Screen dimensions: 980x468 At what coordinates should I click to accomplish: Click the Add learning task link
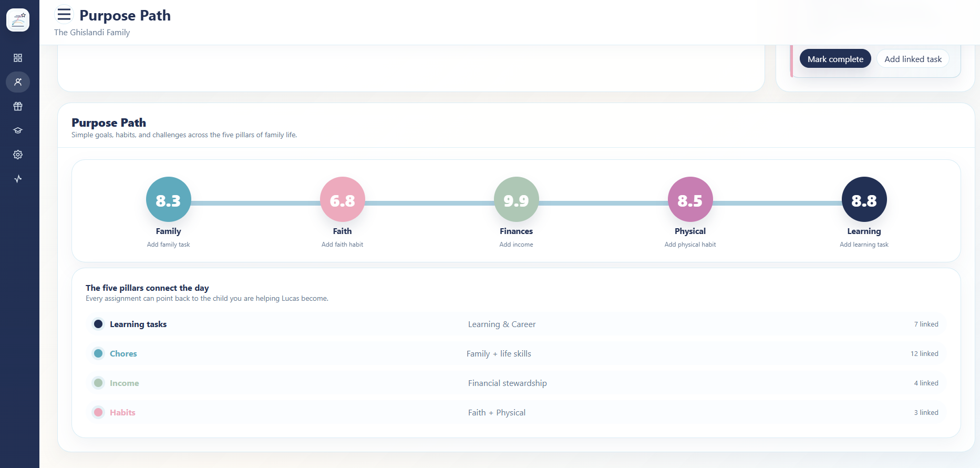[864, 245]
